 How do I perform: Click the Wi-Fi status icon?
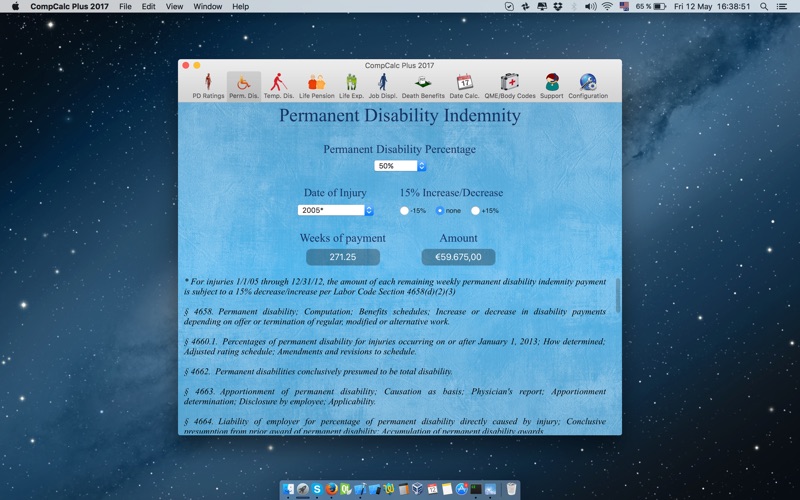click(607, 6)
